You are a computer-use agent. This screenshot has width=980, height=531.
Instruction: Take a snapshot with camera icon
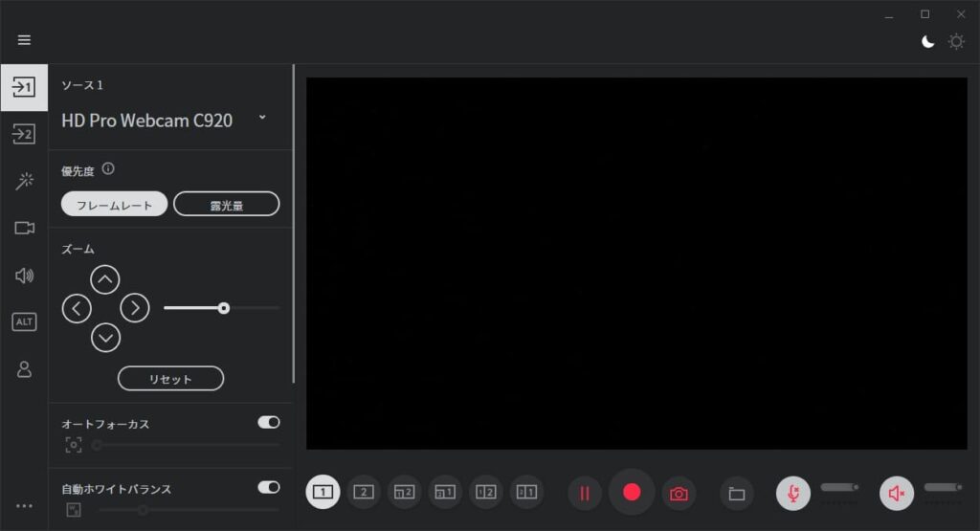click(679, 494)
